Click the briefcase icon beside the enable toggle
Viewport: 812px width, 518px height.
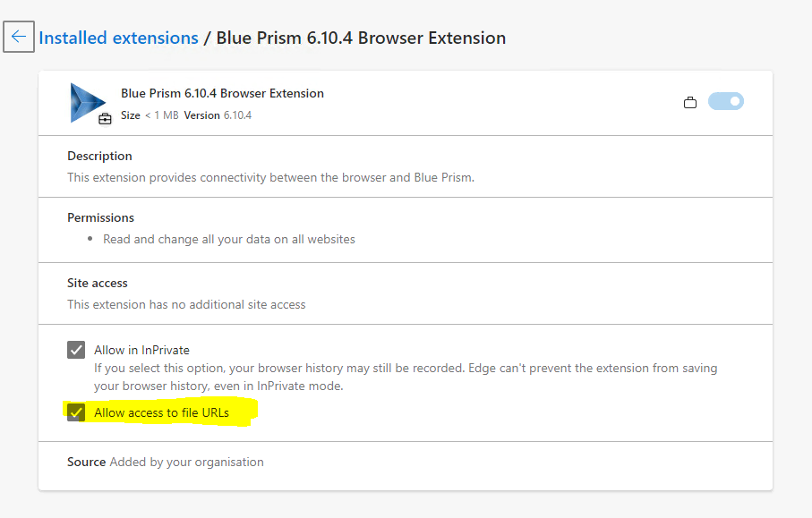pyautogui.click(x=689, y=102)
